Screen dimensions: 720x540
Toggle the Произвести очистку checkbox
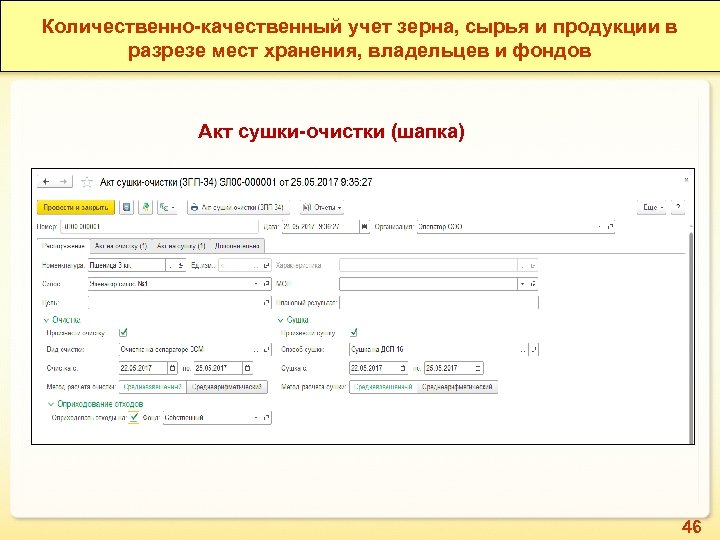tap(123, 332)
